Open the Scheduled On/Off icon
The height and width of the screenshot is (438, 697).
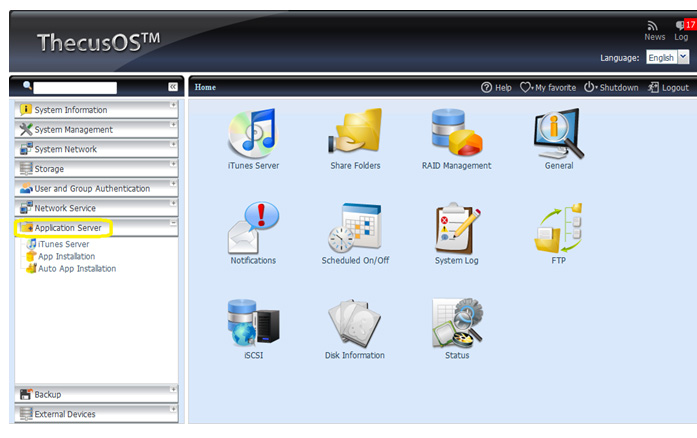(355, 227)
